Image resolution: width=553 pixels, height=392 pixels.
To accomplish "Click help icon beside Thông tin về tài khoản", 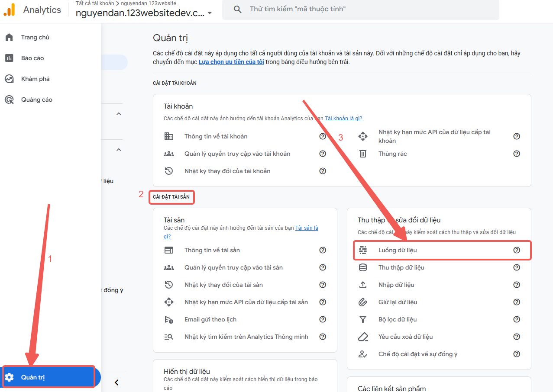I will pyautogui.click(x=323, y=136).
